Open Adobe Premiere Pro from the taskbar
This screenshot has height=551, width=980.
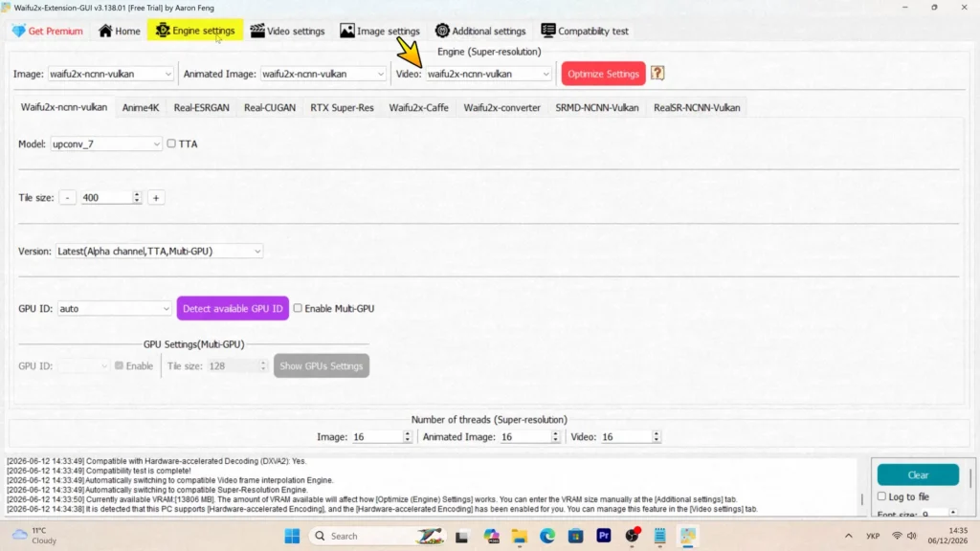pyautogui.click(x=604, y=536)
